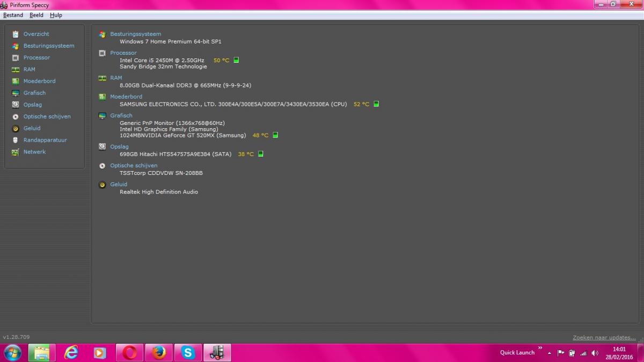Viewport: 644px width, 362px height.
Task: Go to Besturingssysteem in the sidebar list
Action: [49, 46]
